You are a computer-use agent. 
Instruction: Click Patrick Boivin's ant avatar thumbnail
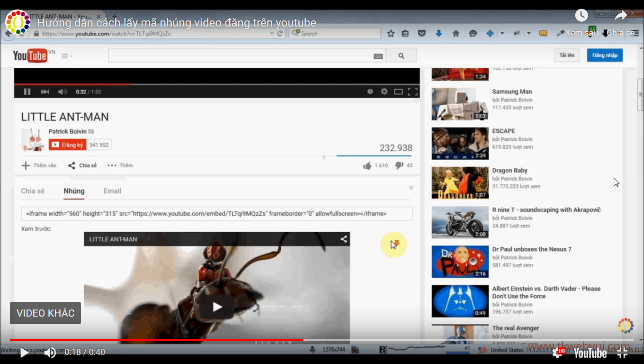point(33,140)
